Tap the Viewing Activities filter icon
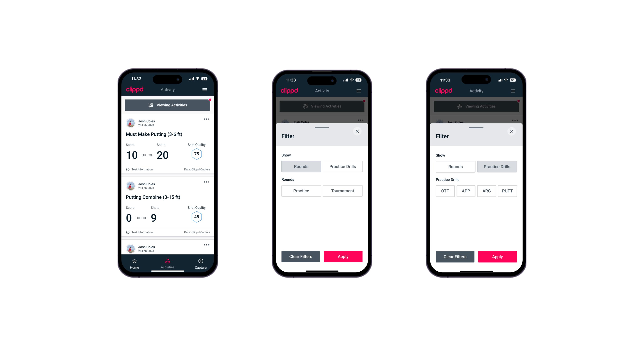 click(x=150, y=105)
